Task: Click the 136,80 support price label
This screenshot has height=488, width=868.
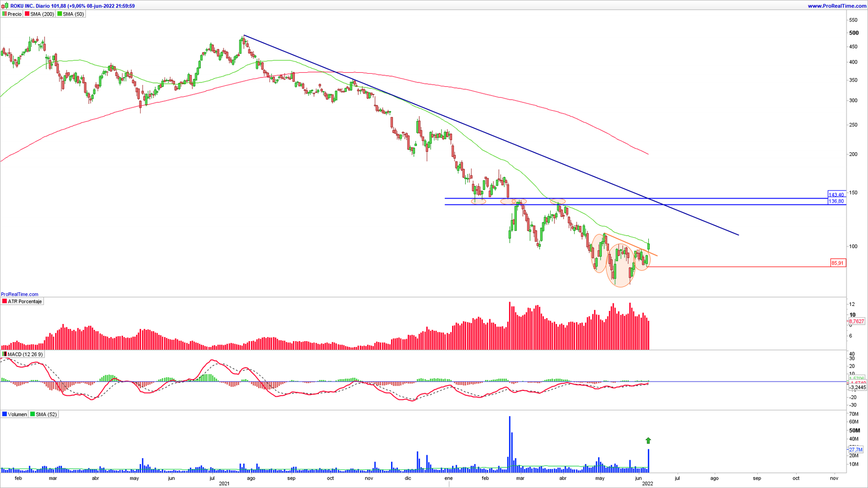Action: 837,201
